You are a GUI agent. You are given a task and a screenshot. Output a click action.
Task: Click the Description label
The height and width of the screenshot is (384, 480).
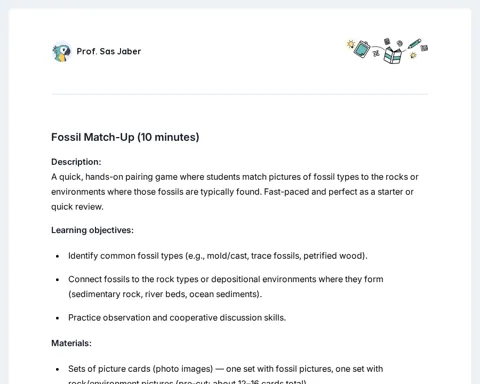point(76,162)
